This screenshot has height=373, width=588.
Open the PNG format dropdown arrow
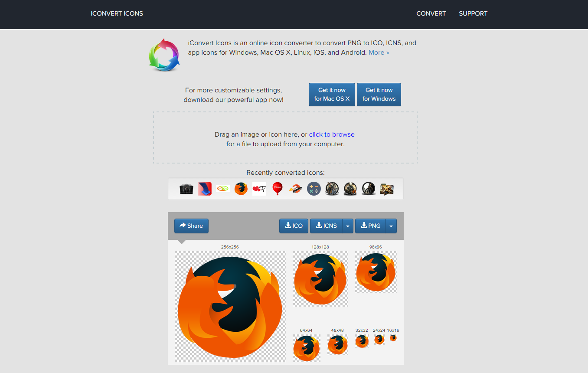tap(391, 226)
